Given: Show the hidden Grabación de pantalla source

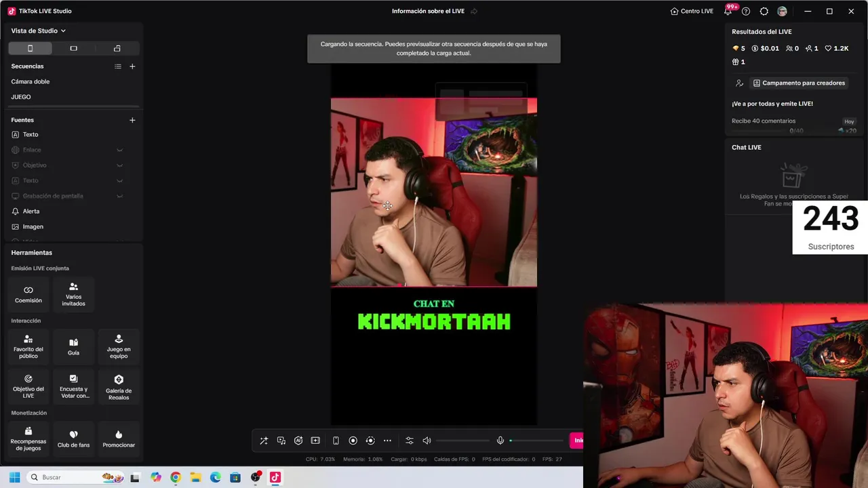Looking at the screenshot, I should (x=119, y=196).
